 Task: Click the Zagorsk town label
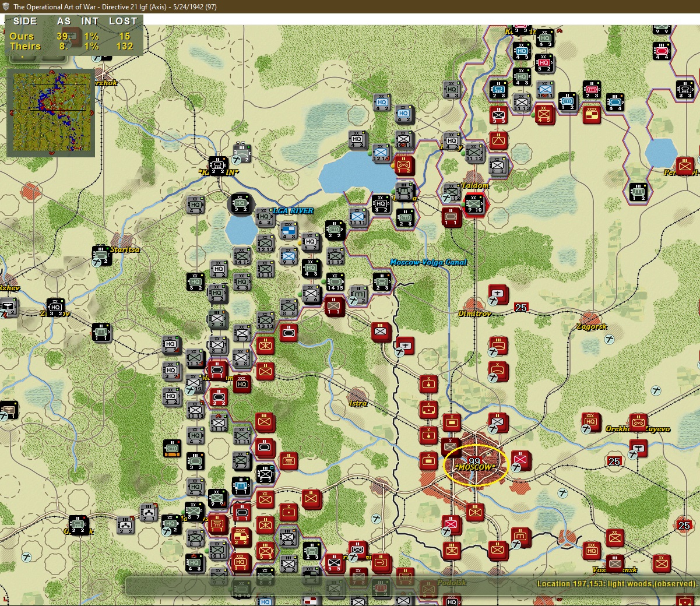tap(592, 326)
